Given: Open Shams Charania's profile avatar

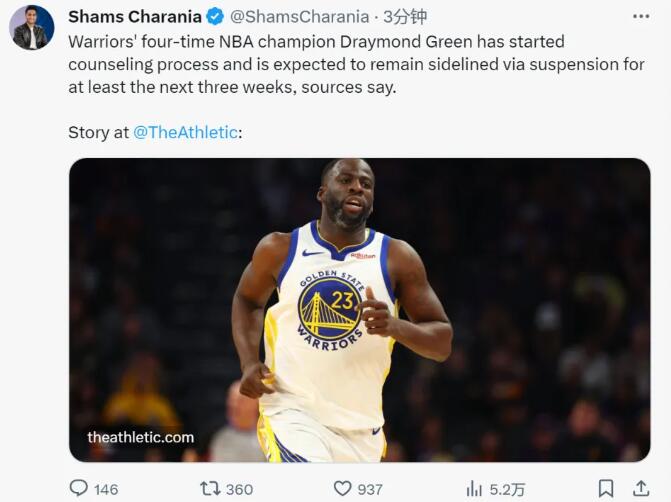Looking at the screenshot, I should [x=31, y=28].
